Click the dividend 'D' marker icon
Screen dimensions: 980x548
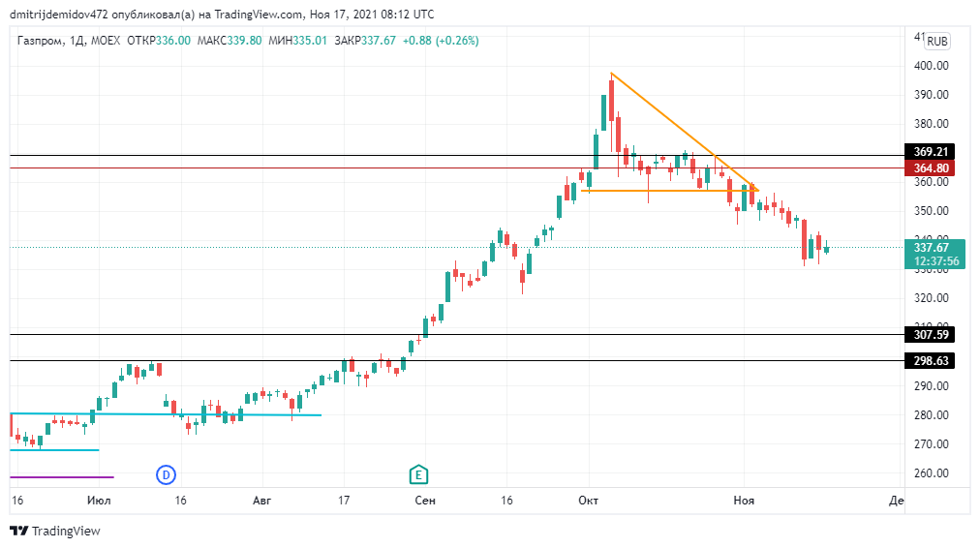click(166, 475)
